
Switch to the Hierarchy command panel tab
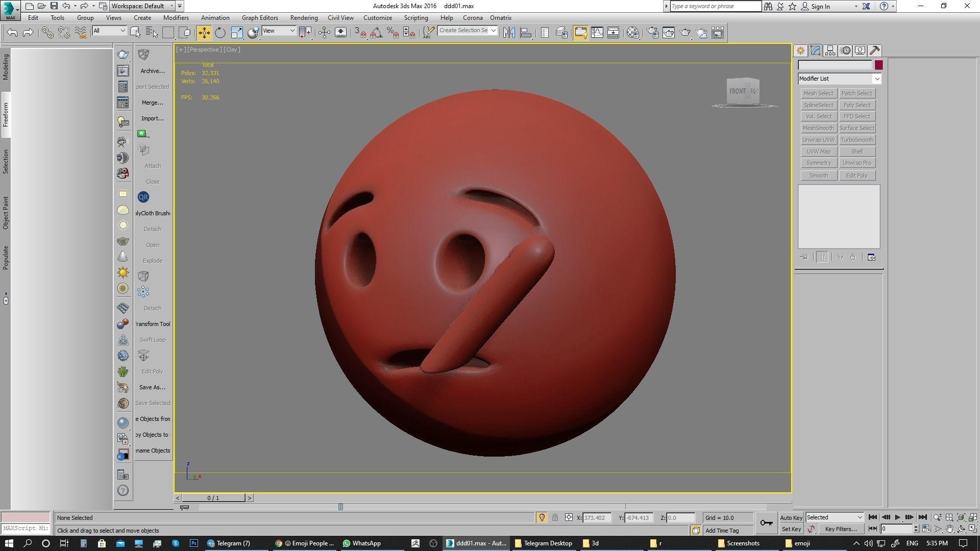pyautogui.click(x=830, y=51)
